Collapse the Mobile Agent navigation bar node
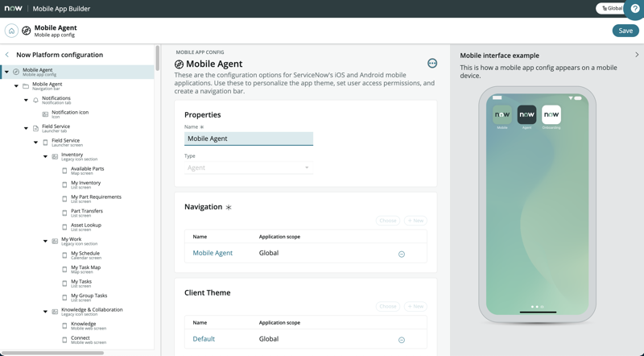The width and height of the screenshot is (644, 356). [x=16, y=86]
